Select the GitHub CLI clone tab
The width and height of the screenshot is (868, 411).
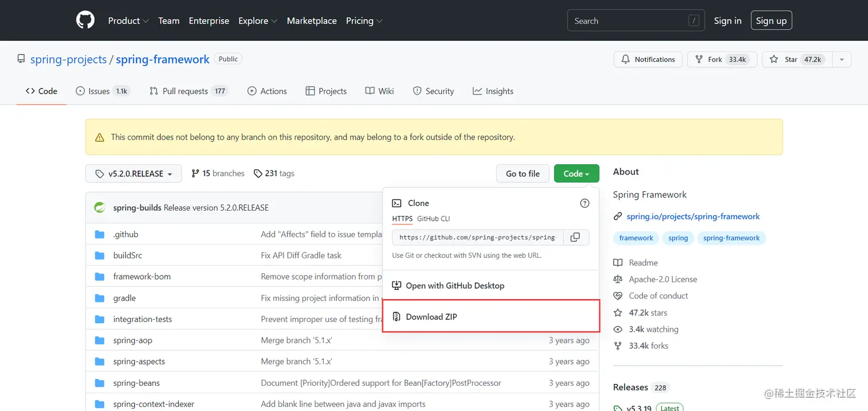[433, 219]
